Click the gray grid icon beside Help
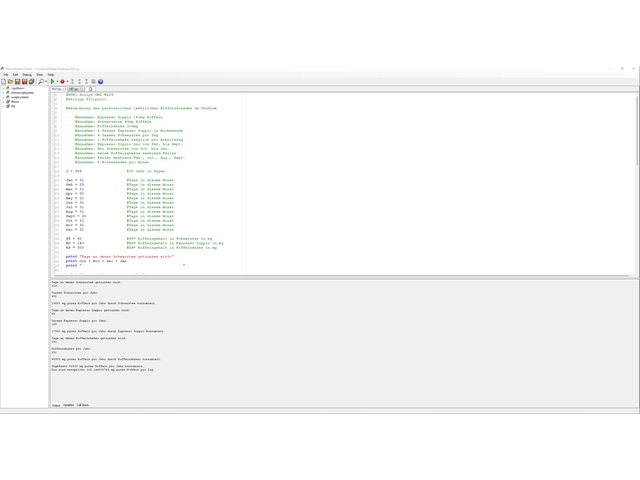Screen dimensions: 640x480 pos(93,82)
